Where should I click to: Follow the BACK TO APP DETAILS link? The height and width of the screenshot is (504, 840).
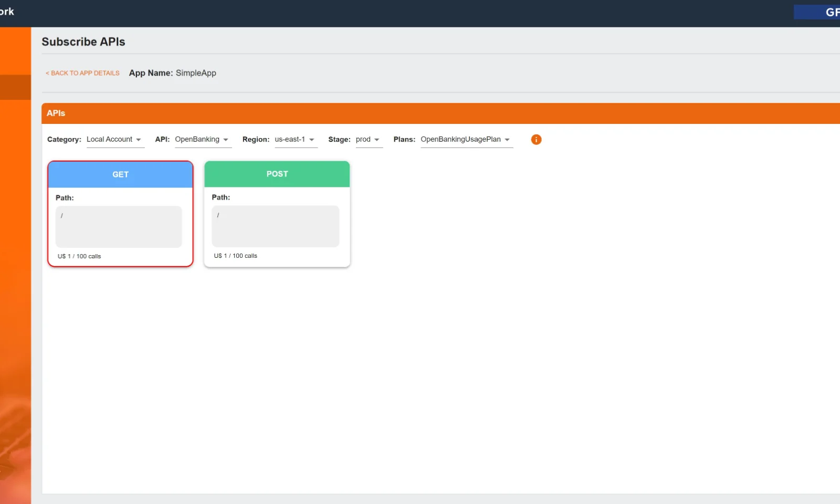point(82,73)
